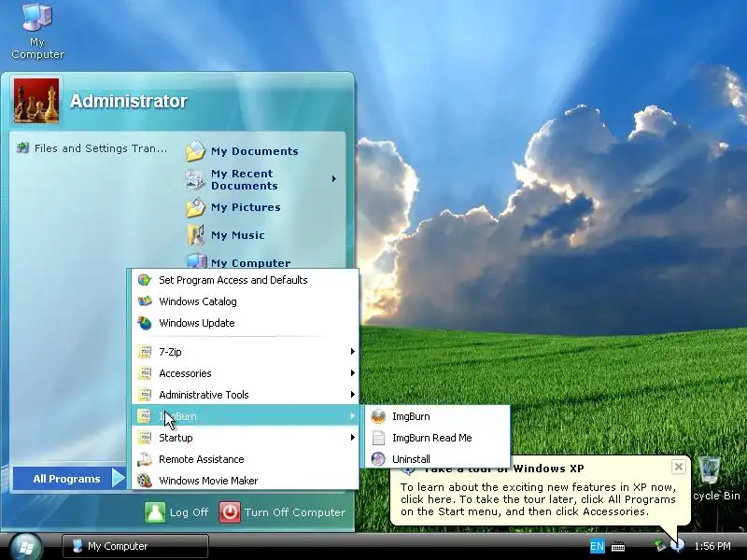
Task: Click Set Program Access and Defaults icon
Action: pyautogui.click(x=145, y=279)
